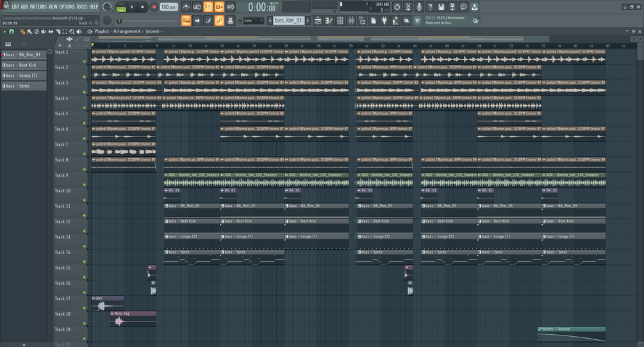This screenshot has width=644, height=347.
Task: Click the question mark help icon
Action: tap(430, 7)
